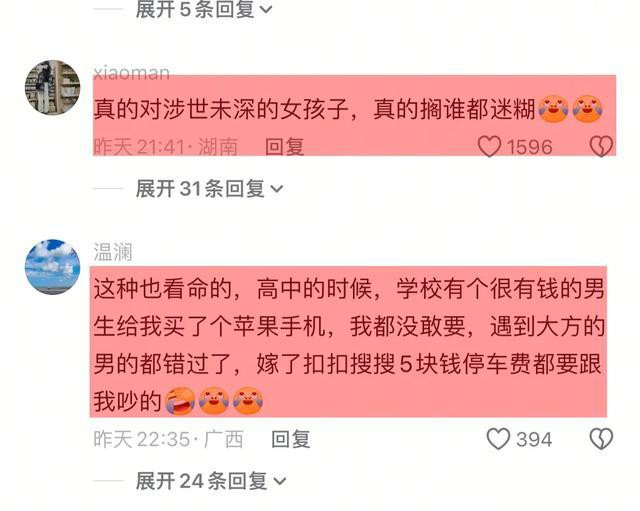The height and width of the screenshot is (511, 640).
Task: Dislike xiaoman's comment using broken heart
Action: pyautogui.click(x=601, y=147)
